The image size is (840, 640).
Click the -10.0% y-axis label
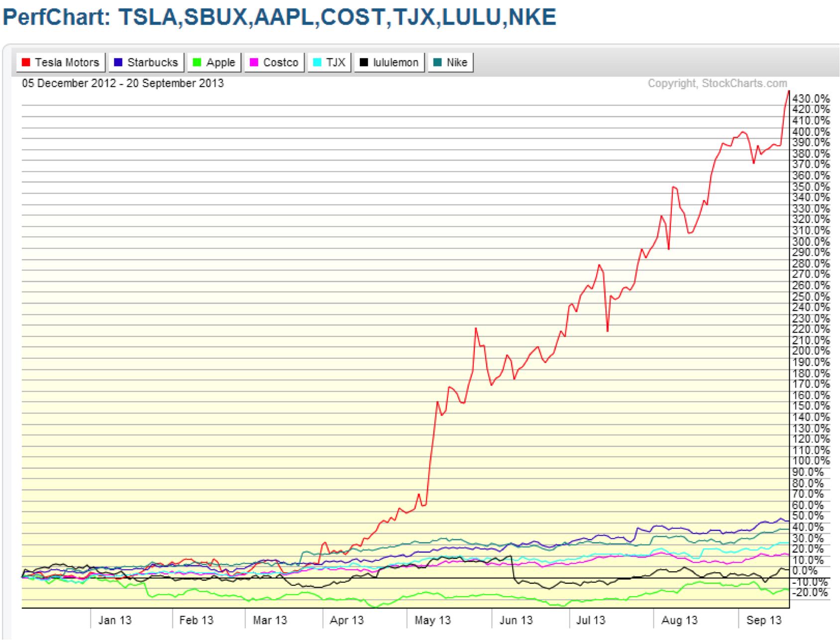[811, 582]
